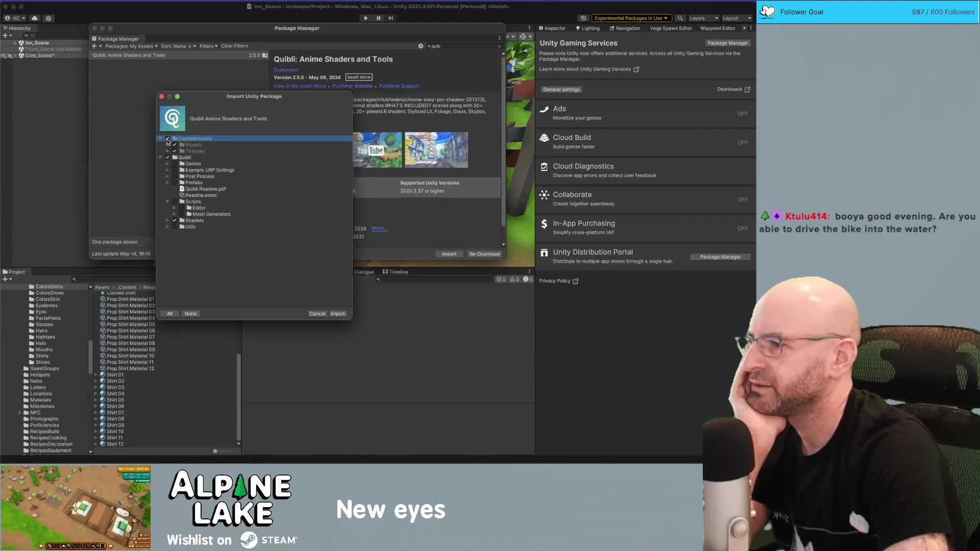Open the Privacy Policy link
The width and height of the screenshot is (980, 551).
point(558,281)
